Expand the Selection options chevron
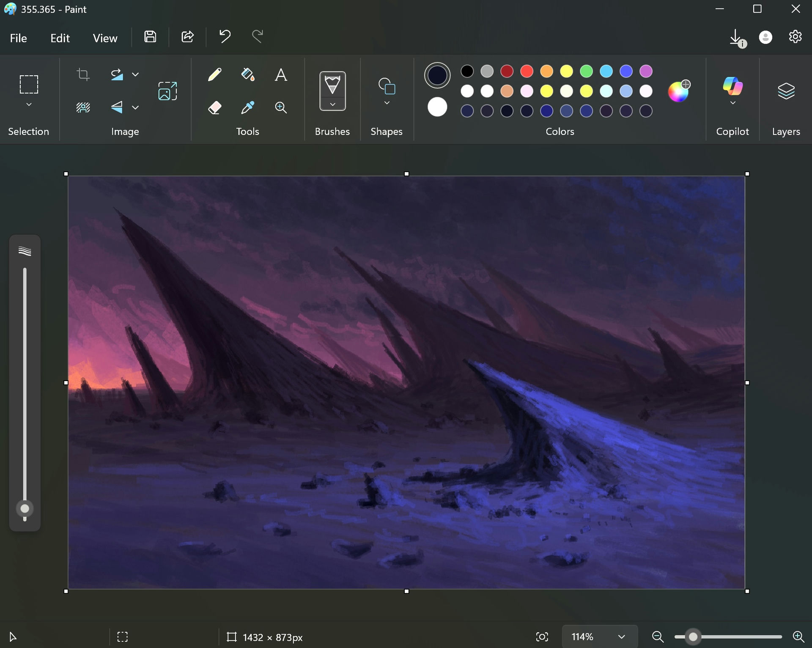Image resolution: width=812 pixels, height=648 pixels. pos(29,104)
